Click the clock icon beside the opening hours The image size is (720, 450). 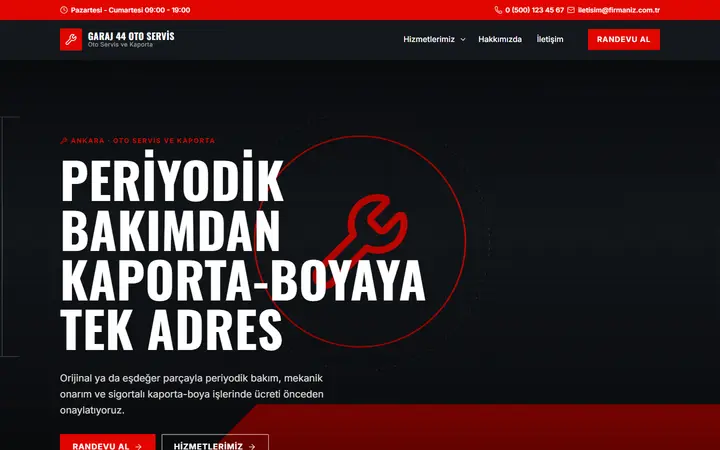tap(64, 10)
